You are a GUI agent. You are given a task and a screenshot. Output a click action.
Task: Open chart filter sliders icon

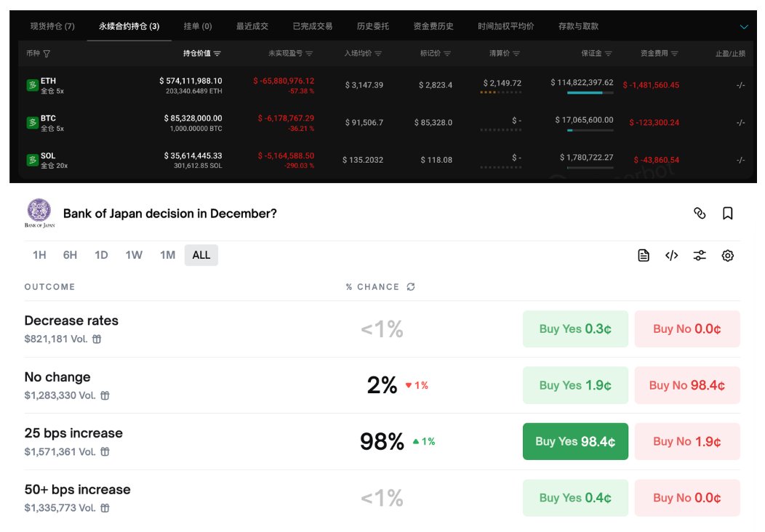pos(700,256)
